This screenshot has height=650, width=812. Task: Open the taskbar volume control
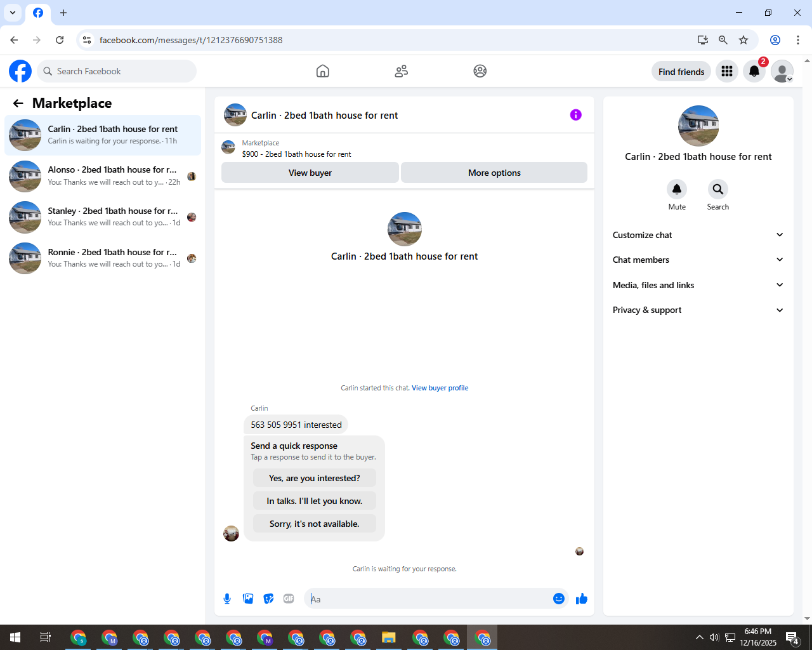(714, 637)
